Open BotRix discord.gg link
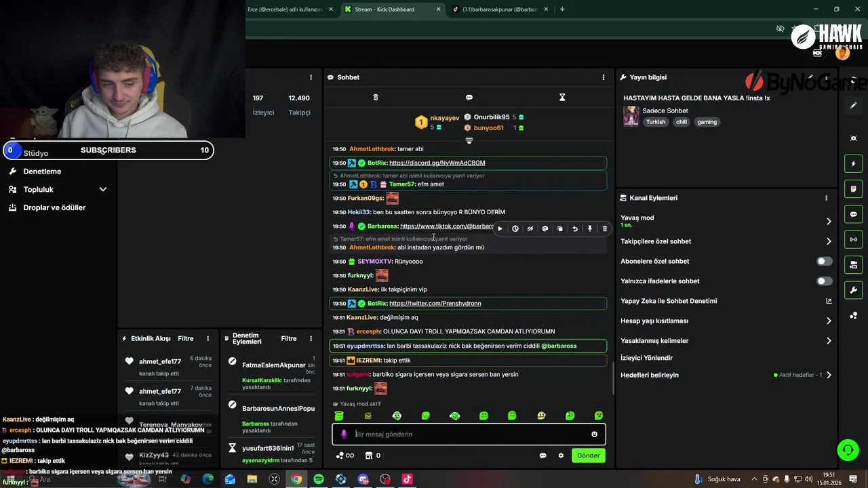This screenshot has height=488, width=868. click(437, 163)
